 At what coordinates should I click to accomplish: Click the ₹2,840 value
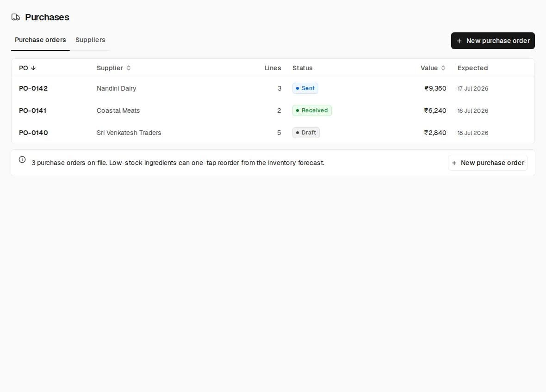(x=435, y=133)
